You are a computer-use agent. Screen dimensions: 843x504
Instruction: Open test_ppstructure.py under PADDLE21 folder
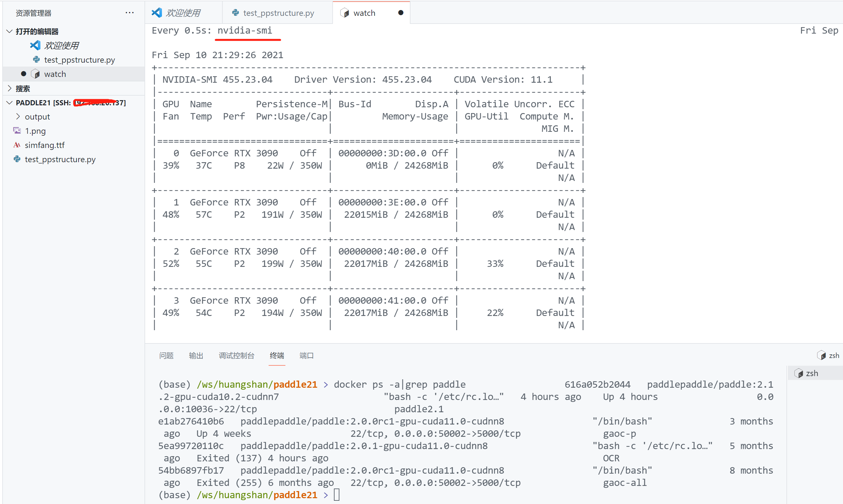click(x=74, y=159)
